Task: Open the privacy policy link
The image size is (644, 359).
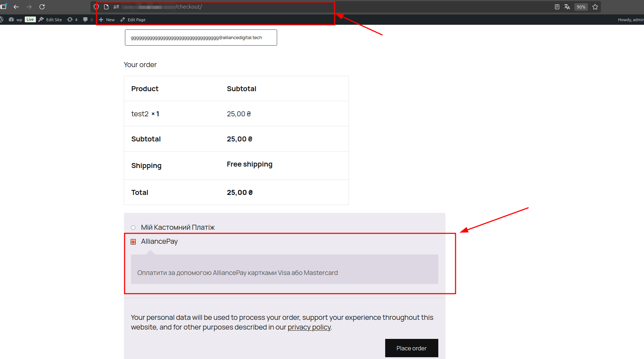Action: pyautogui.click(x=309, y=327)
